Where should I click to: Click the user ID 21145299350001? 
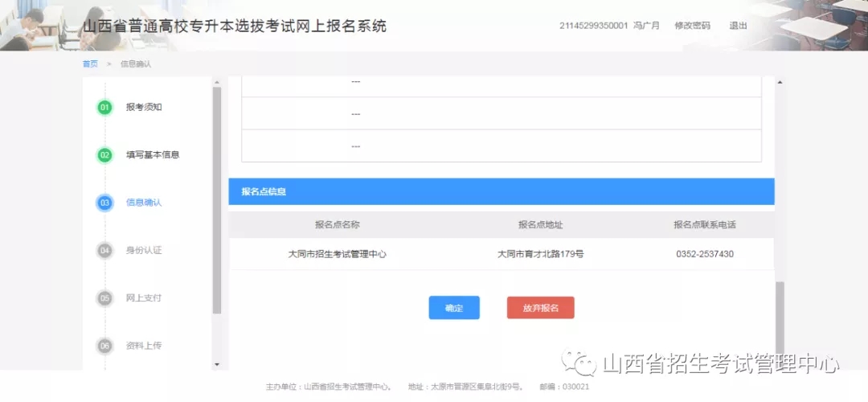pyautogui.click(x=593, y=26)
